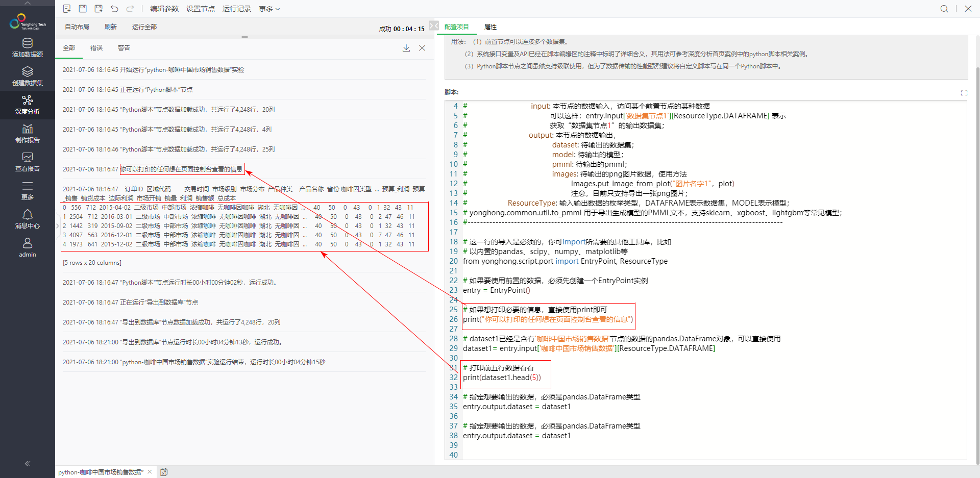Open 消息中心 notifications
980x478 pixels.
coord(28,219)
